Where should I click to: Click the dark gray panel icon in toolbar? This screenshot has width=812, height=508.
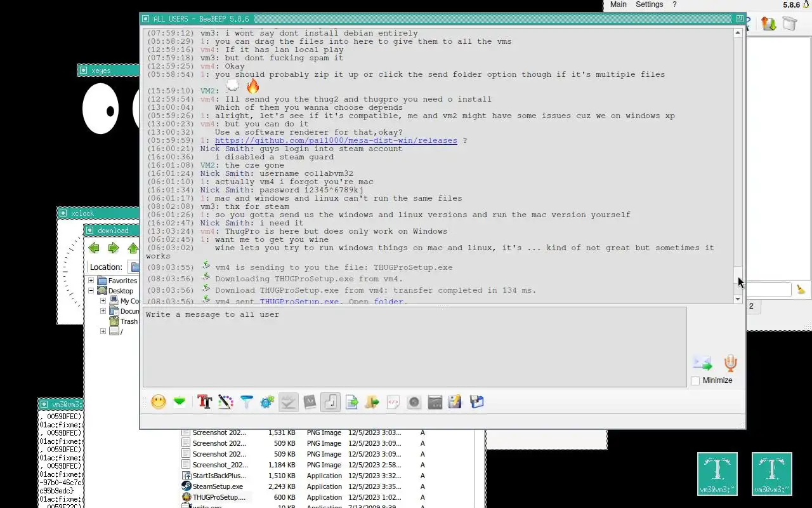pos(435,401)
